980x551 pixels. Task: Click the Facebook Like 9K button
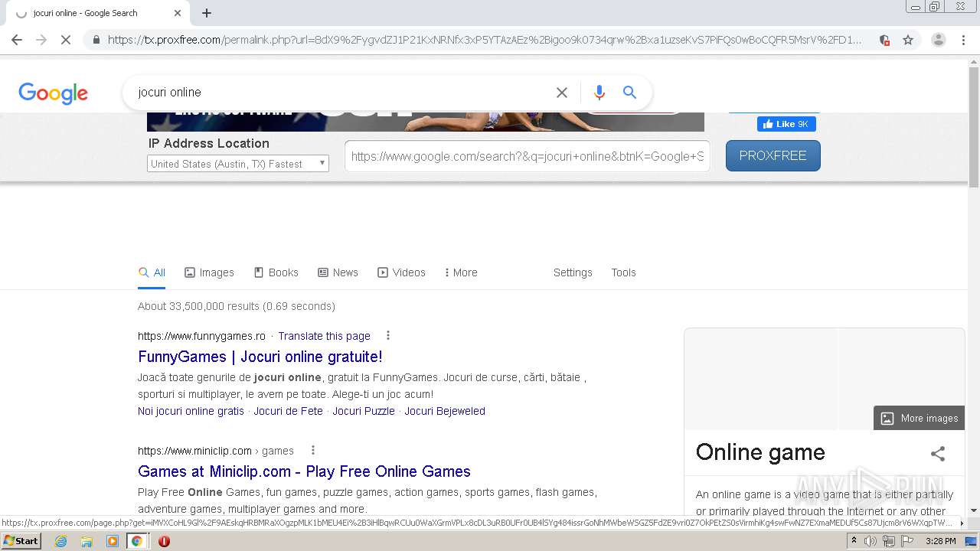click(786, 124)
